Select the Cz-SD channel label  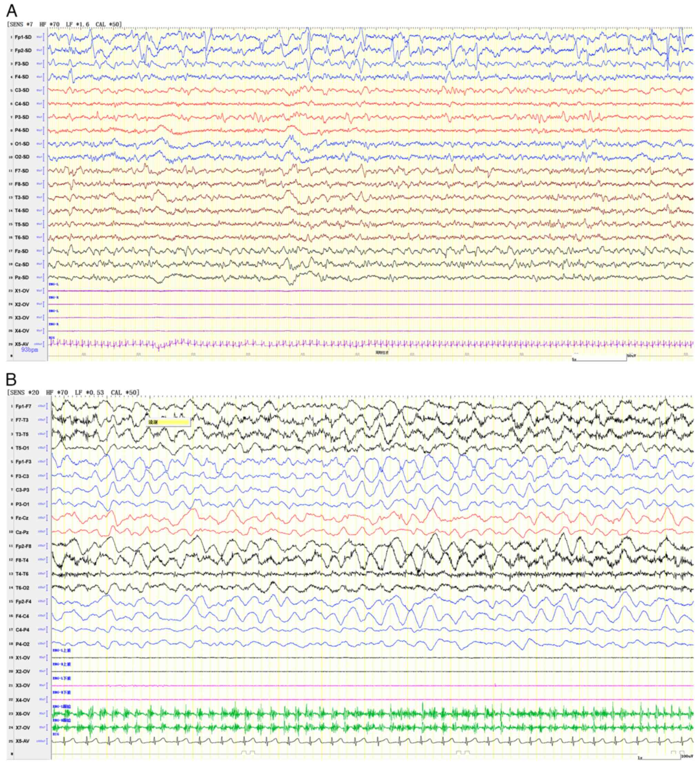(x=22, y=264)
